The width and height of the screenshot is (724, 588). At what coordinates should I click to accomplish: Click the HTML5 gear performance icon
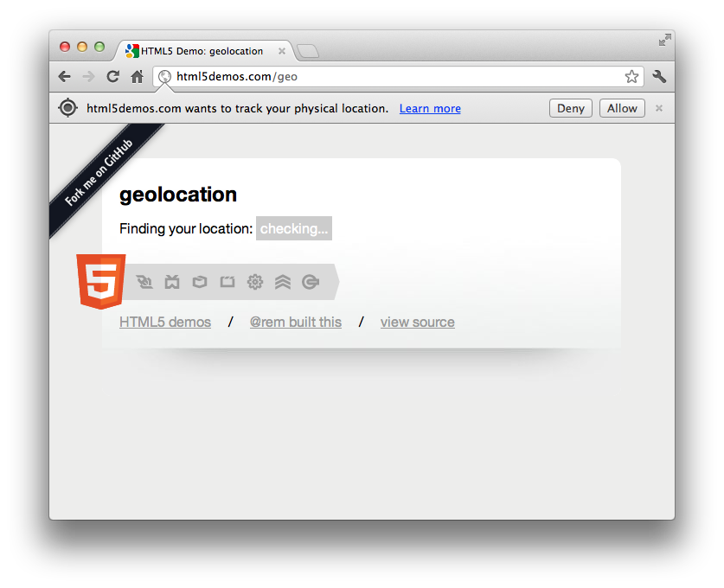coord(255,282)
